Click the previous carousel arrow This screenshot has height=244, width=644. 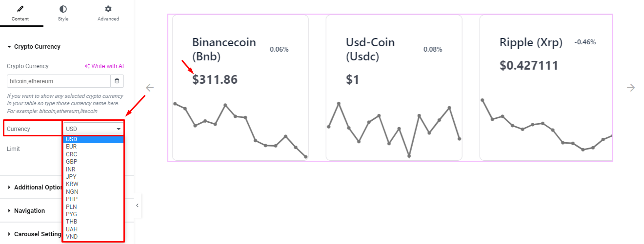point(150,88)
